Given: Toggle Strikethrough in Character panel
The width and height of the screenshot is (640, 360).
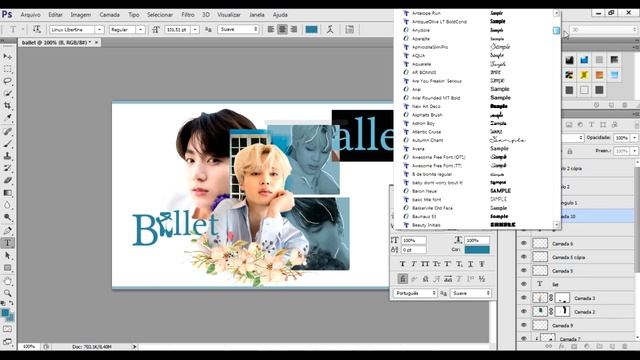Looking at the screenshot, I should click(x=482, y=264).
